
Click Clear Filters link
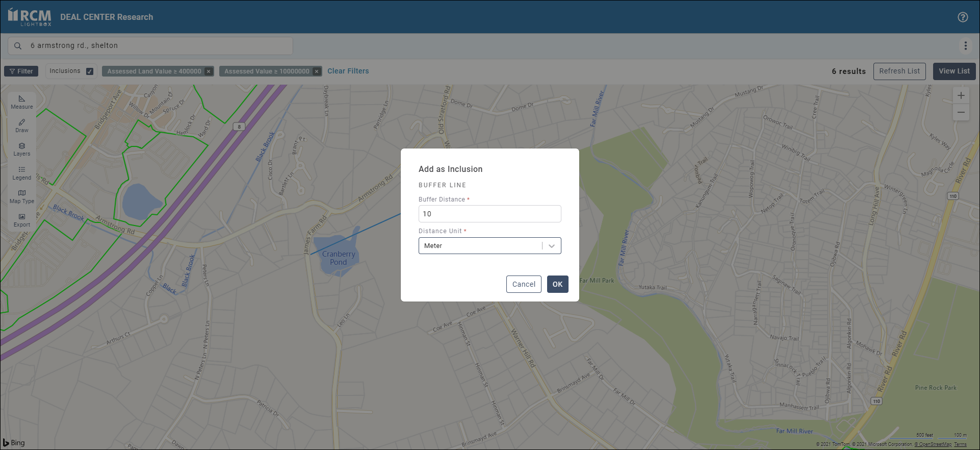(x=348, y=71)
